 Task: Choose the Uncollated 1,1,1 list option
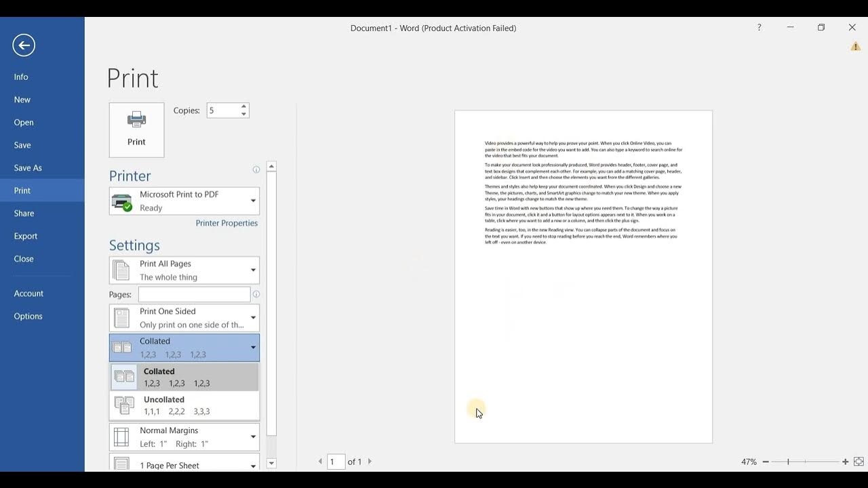coord(184,405)
